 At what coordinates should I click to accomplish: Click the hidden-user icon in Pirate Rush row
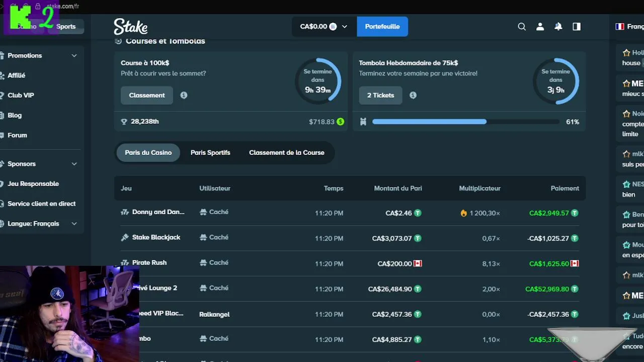coord(203,262)
